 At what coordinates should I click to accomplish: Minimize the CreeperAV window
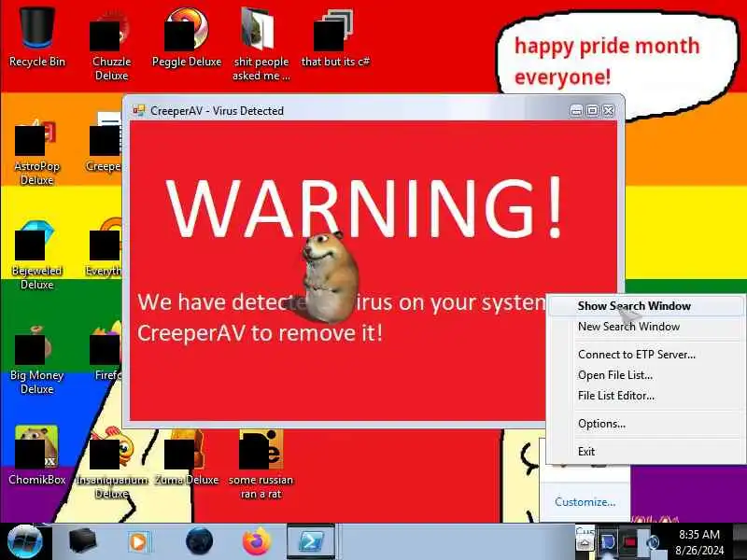coord(576,110)
